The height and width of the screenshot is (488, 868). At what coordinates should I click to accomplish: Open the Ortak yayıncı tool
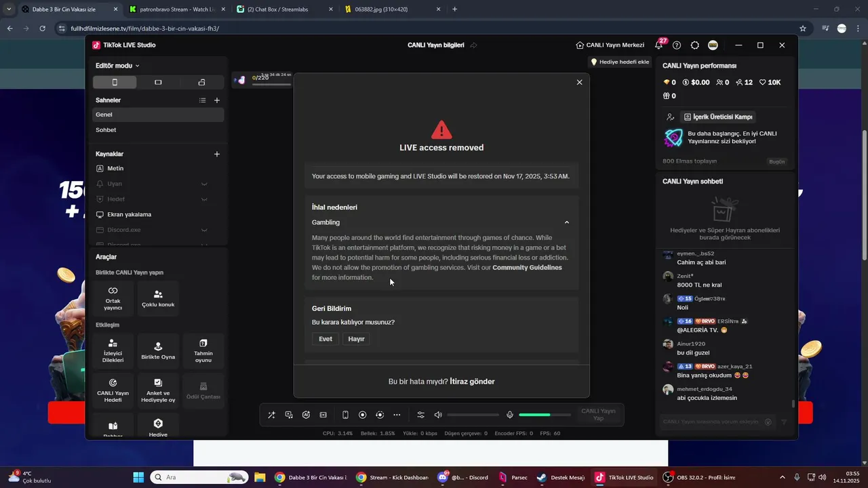pos(113,298)
